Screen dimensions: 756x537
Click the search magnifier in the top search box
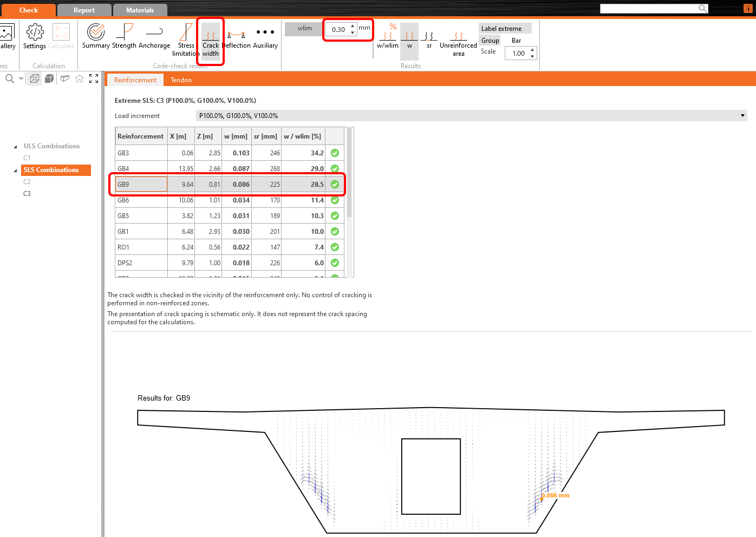pos(702,8)
